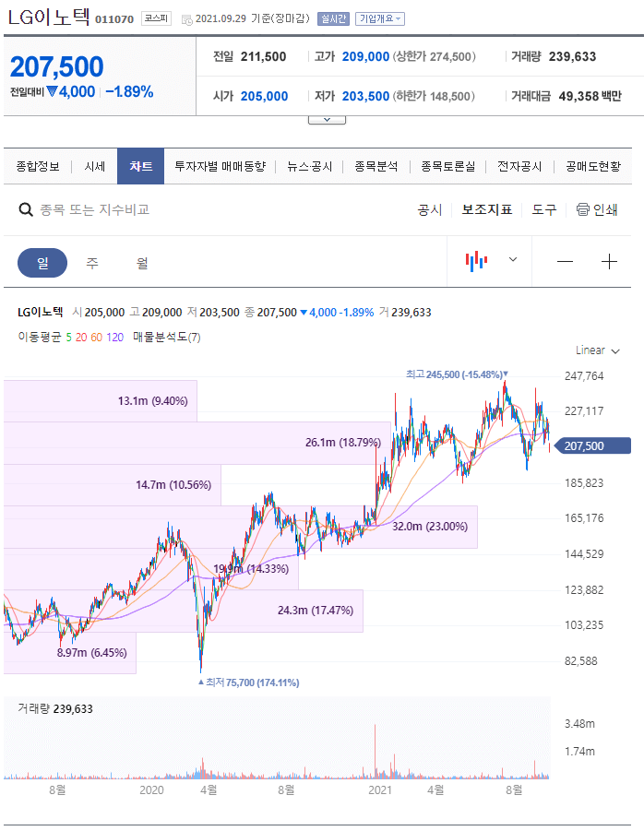The image size is (644, 831).
Task: Click the 26.1m (18.79%) volume profile bar
Action: coord(197,443)
